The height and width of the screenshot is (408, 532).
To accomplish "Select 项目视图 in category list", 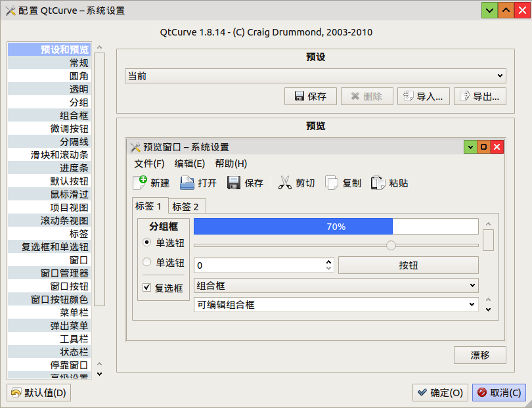I will pyautogui.click(x=49, y=207).
